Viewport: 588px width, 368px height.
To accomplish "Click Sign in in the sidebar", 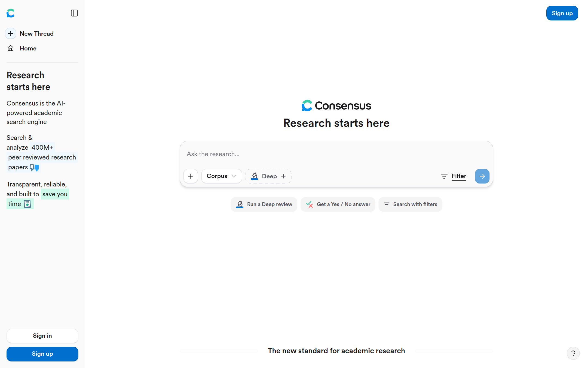I will (42, 336).
